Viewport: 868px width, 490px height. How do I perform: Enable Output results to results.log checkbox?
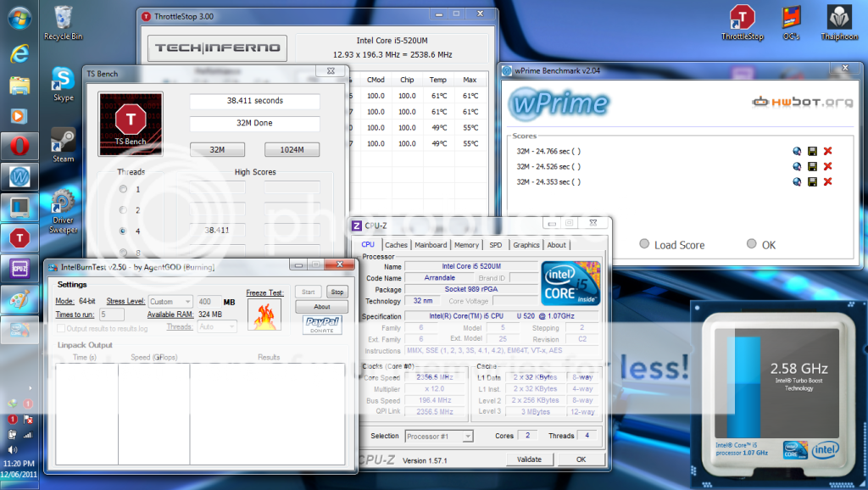click(61, 328)
